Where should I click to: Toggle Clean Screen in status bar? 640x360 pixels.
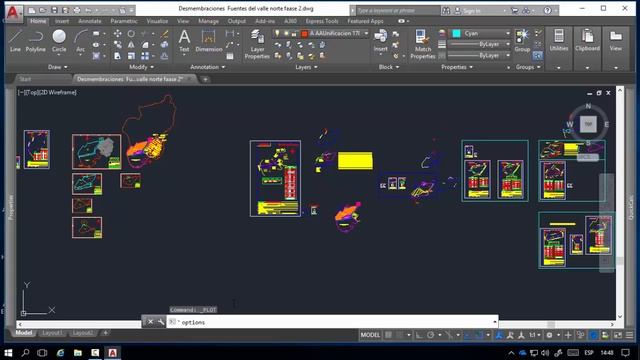tap(618, 335)
